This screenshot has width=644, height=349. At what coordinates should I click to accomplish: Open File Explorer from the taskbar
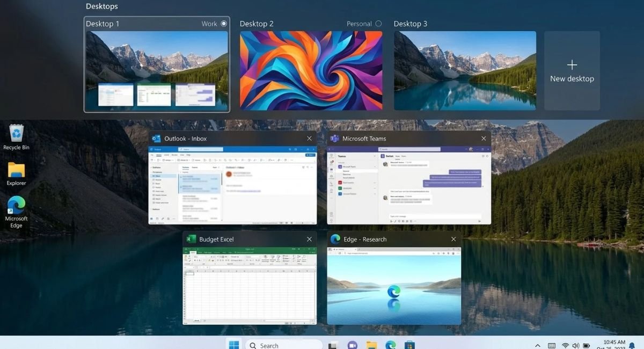[x=371, y=345]
